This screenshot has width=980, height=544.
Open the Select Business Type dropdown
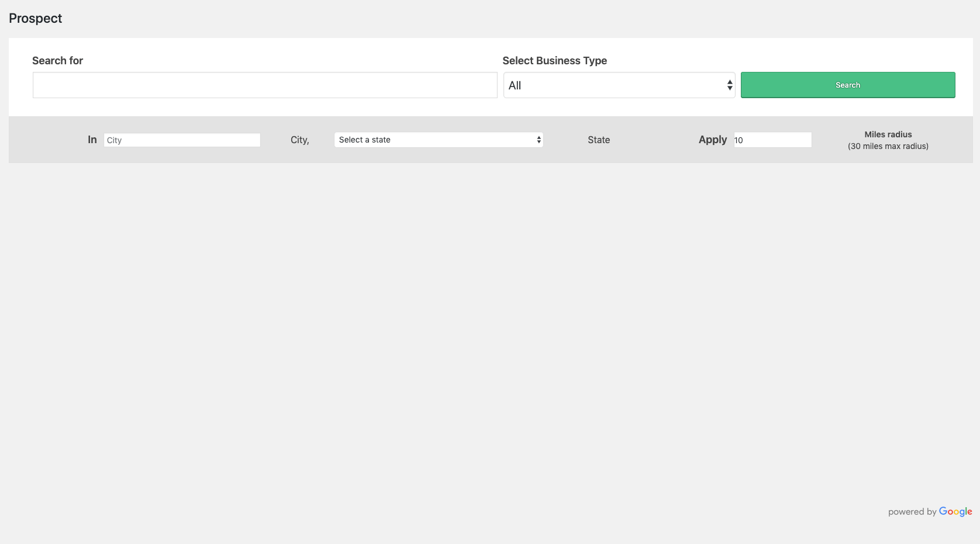coord(619,85)
